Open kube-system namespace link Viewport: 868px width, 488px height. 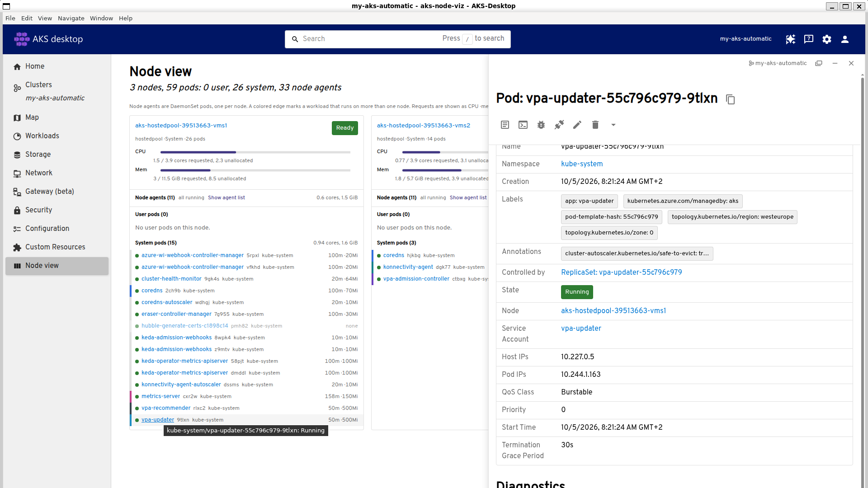[x=582, y=164]
